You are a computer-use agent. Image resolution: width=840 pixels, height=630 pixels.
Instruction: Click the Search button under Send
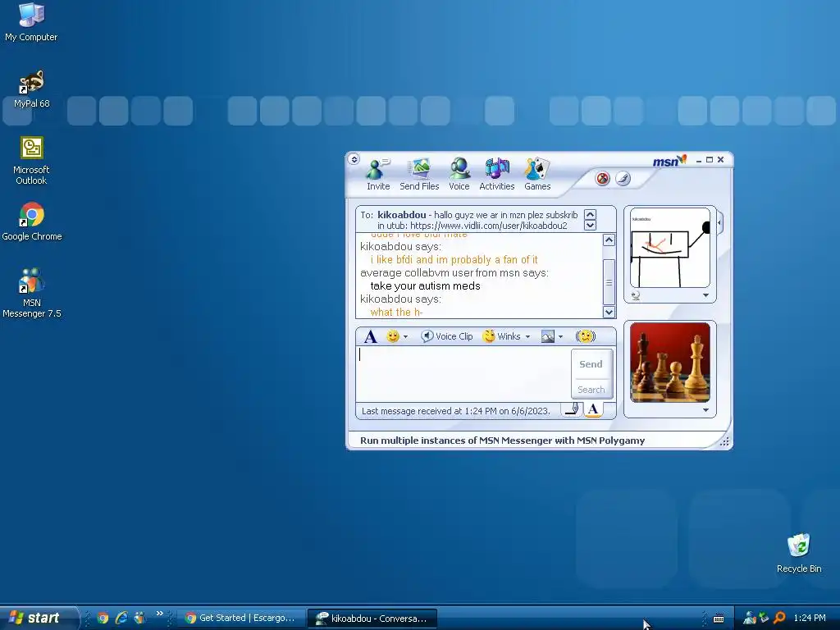pyautogui.click(x=591, y=390)
